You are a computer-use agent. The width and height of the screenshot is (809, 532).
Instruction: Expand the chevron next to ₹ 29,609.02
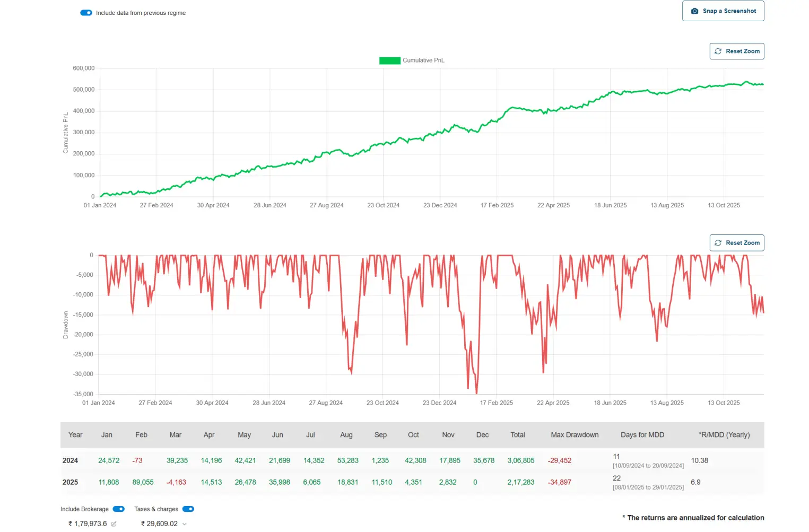point(184,524)
